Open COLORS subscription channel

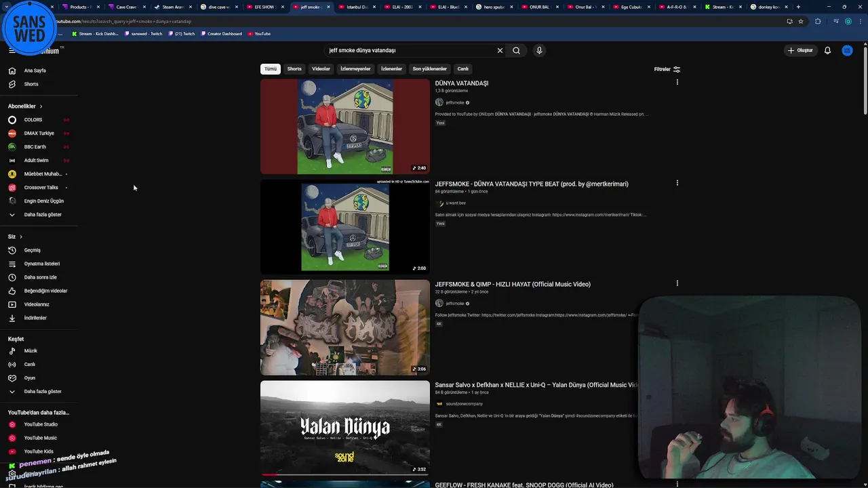coord(33,120)
